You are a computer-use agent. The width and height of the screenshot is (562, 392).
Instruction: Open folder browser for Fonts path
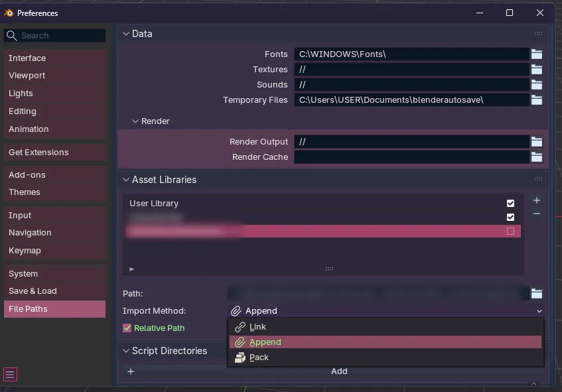(536, 54)
